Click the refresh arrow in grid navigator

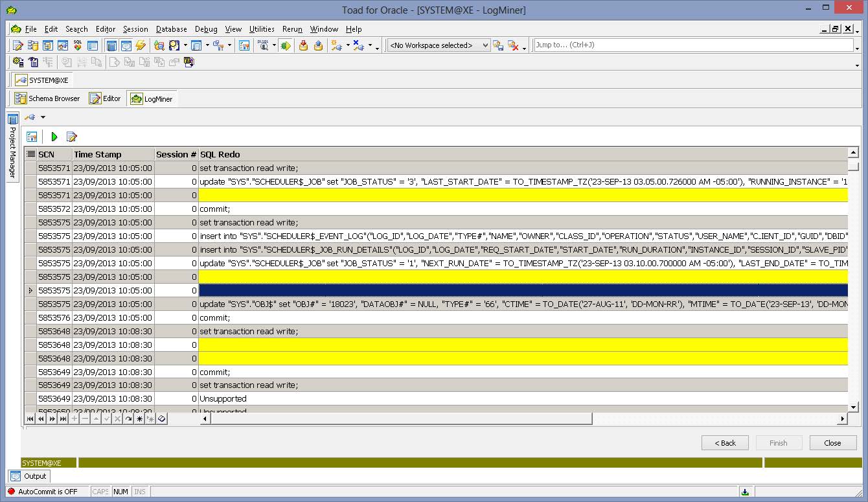pyautogui.click(x=128, y=419)
